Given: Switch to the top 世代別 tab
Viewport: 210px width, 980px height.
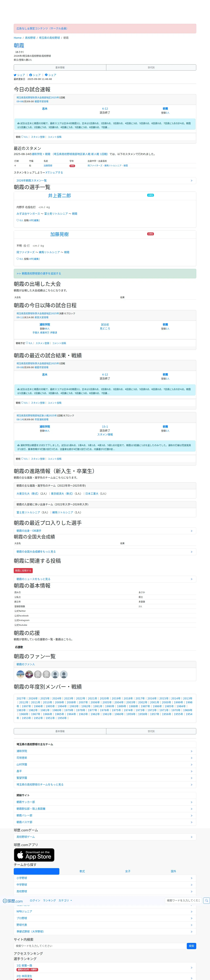Looking at the screenshot, I should pyautogui.click(x=151, y=67).
